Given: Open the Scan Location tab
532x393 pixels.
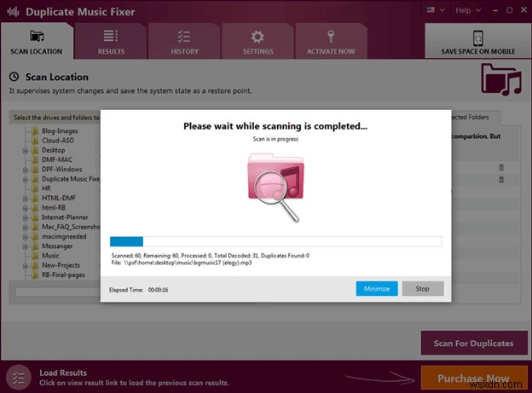Looking at the screenshot, I should click(37, 42).
